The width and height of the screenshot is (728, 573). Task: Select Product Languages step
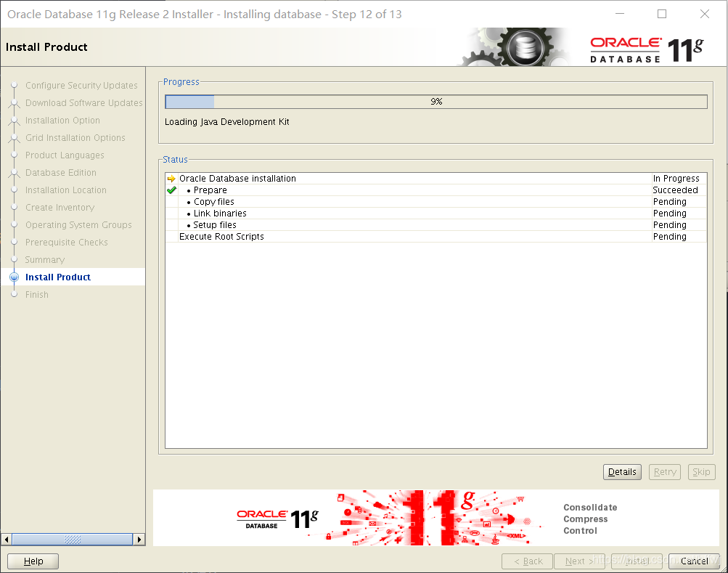[x=65, y=155]
